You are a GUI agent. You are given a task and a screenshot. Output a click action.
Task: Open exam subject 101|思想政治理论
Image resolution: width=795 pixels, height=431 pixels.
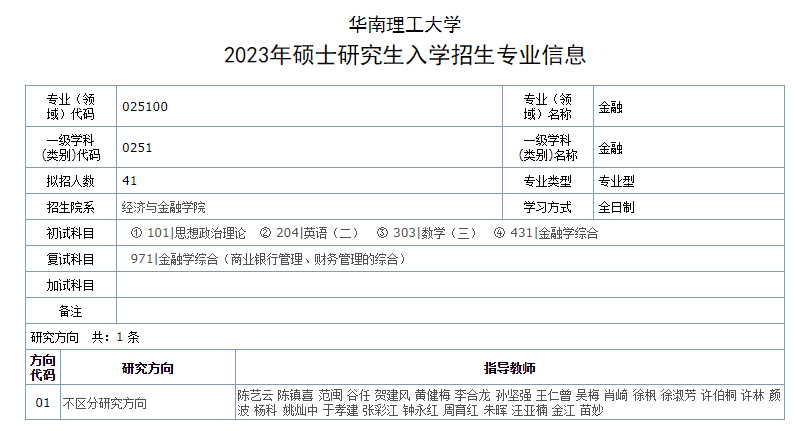(196, 233)
